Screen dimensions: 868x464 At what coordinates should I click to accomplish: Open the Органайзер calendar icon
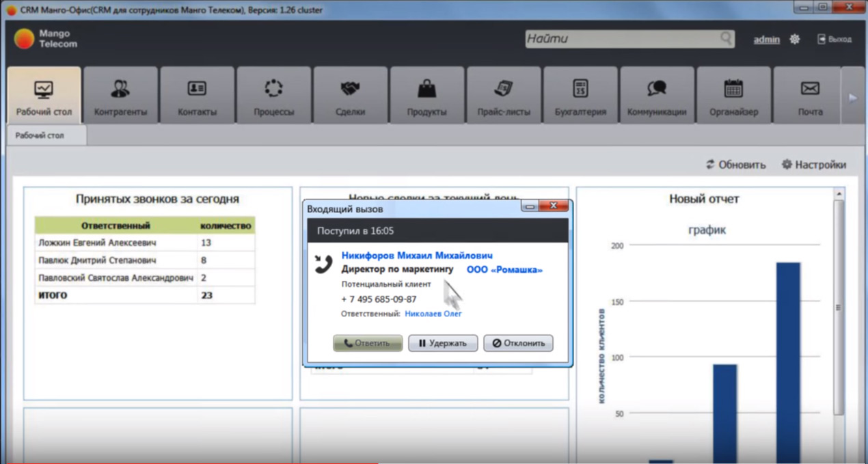click(x=733, y=89)
